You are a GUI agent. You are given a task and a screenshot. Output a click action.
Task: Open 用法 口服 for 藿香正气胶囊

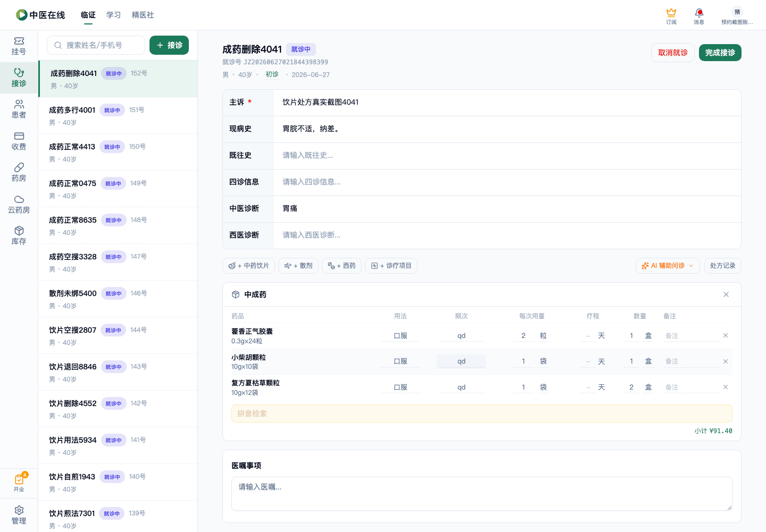[x=401, y=336]
